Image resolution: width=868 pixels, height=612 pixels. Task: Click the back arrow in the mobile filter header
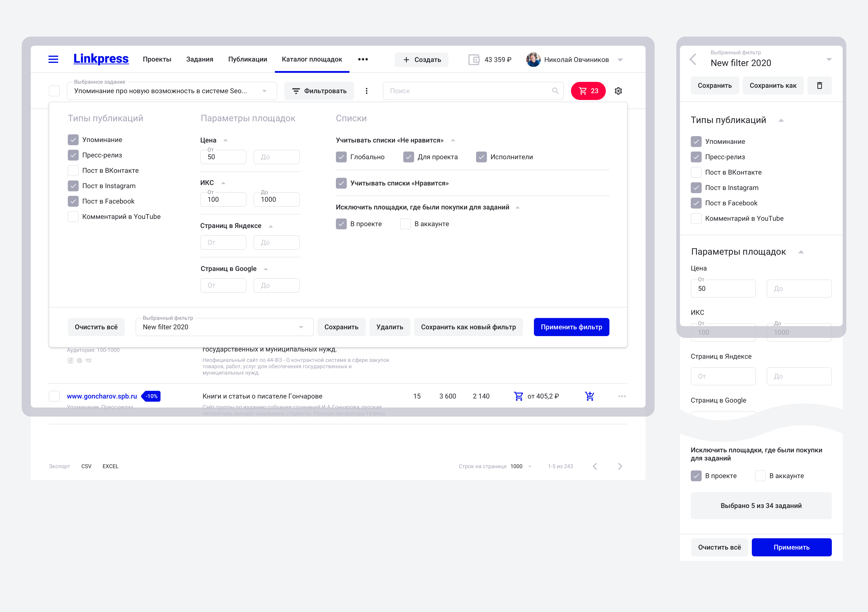(693, 59)
